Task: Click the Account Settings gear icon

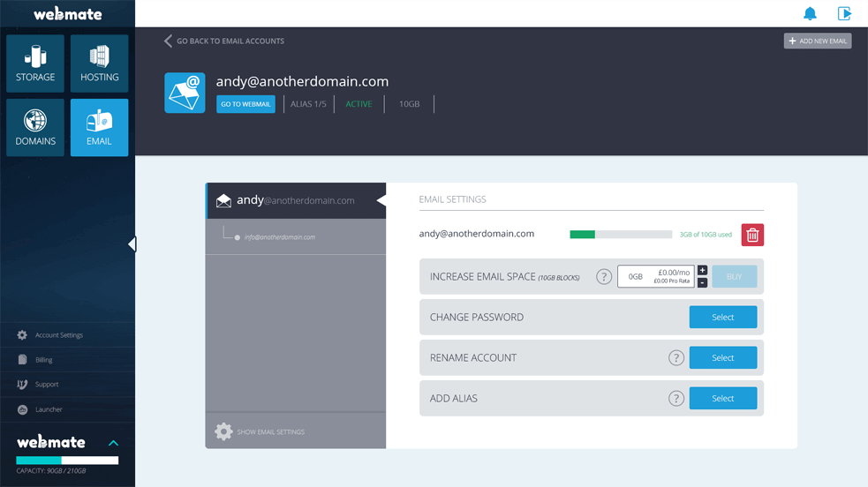Action: (22, 335)
